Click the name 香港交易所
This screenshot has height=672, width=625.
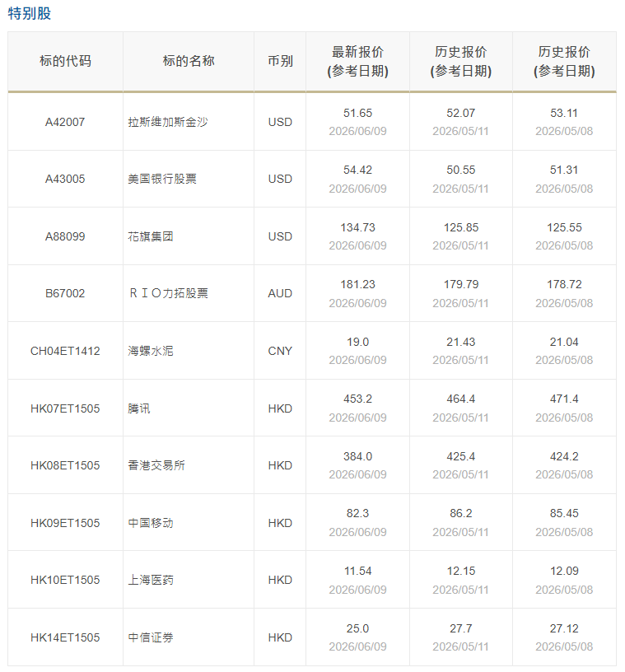156,465
